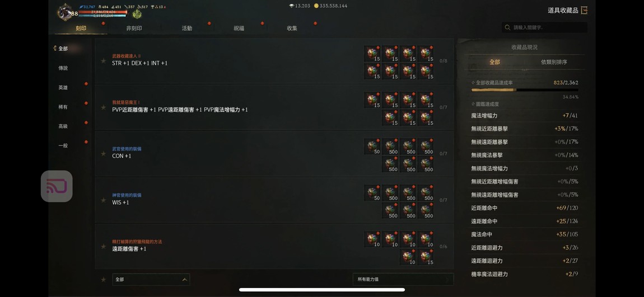Toggle favorite star for 神官使用的裝備
Screen dimensions: 644x297
(x=104, y=200)
